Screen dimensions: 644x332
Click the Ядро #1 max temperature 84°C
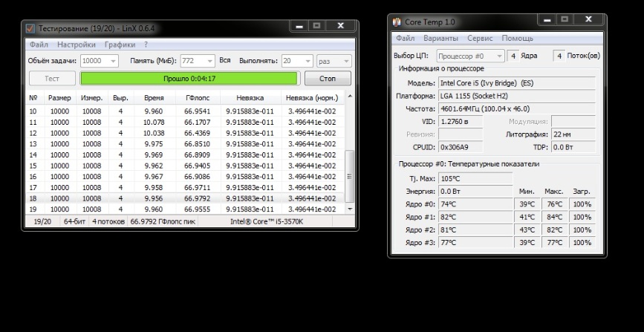point(554,217)
